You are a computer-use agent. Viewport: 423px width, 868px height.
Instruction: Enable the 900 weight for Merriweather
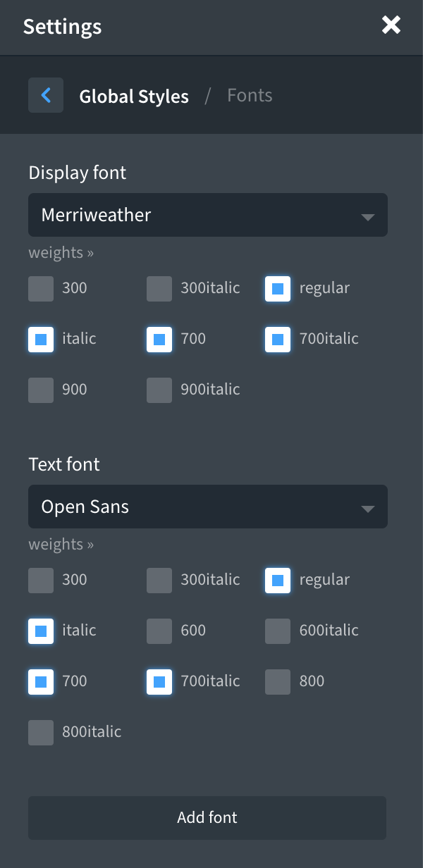[x=40, y=390]
